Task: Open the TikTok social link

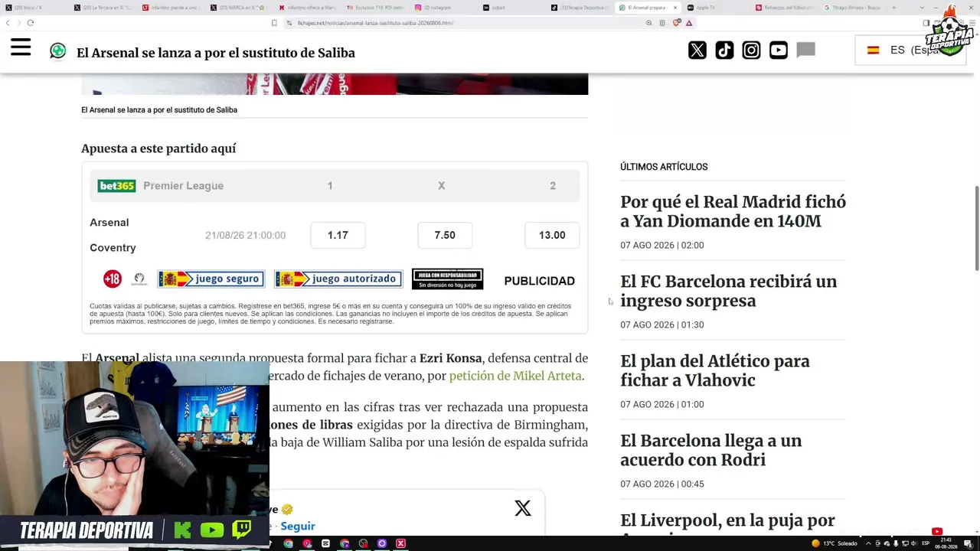Action: [724, 51]
